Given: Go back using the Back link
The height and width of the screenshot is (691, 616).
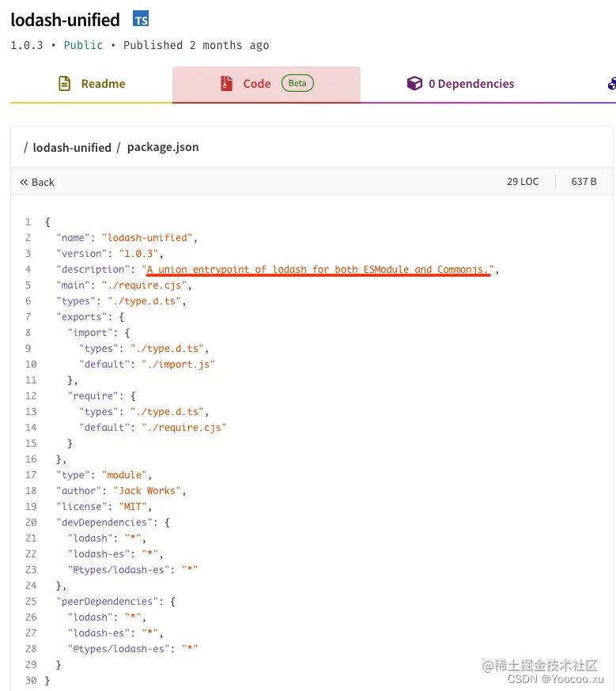Looking at the screenshot, I should (x=37, y=182).
